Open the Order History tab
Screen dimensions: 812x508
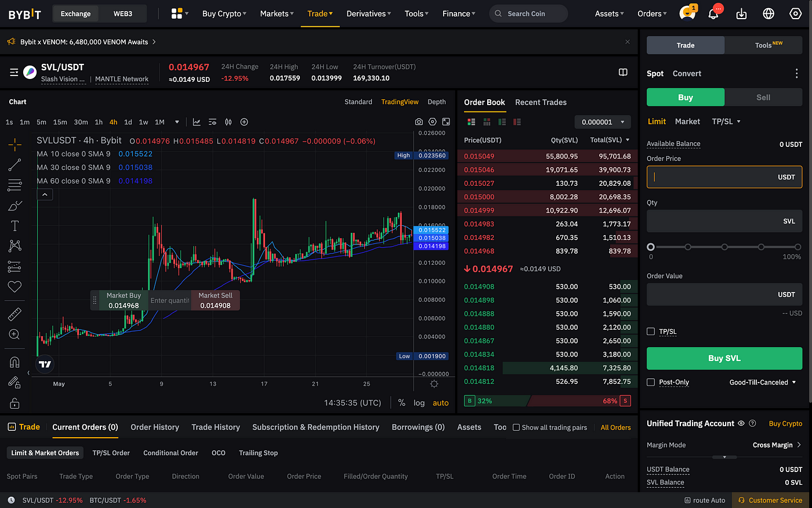click(x=155, y=427)
